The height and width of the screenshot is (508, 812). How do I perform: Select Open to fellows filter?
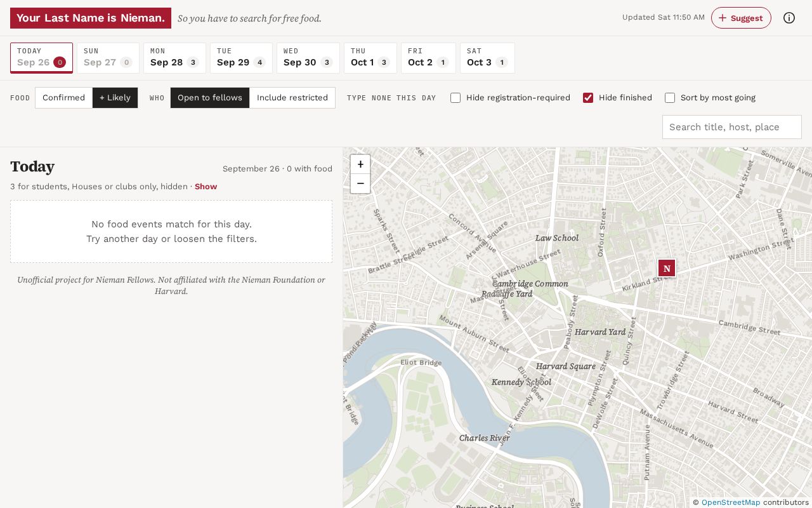210,98
